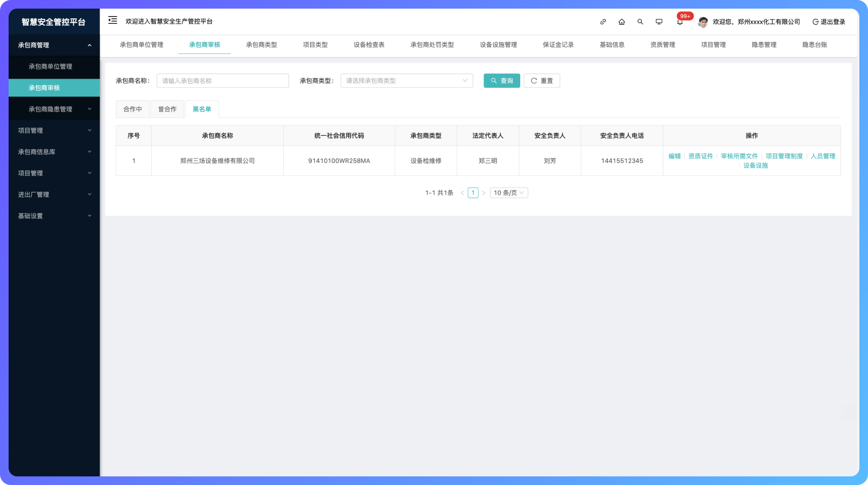This screenshot has height=485, width=868.
Task: Collapse the 承包商管理 sidebar section
Action: pos(54,45)
